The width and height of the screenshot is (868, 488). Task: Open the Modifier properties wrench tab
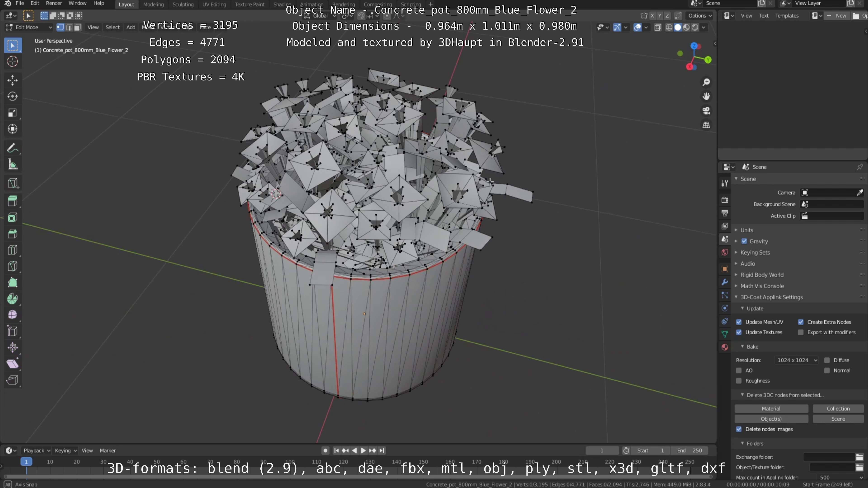pyautogui.click(x=724, y=282)
